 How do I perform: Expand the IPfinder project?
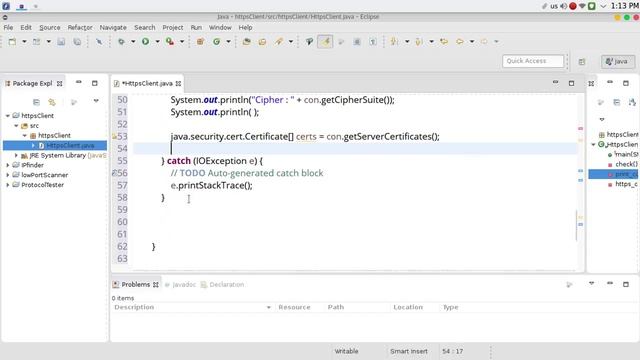[8, 165]
